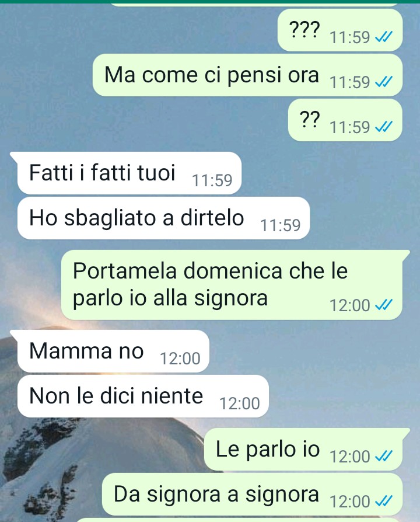Click the 12:00 timestamp on 'Mamma no'

pos(180,358)
